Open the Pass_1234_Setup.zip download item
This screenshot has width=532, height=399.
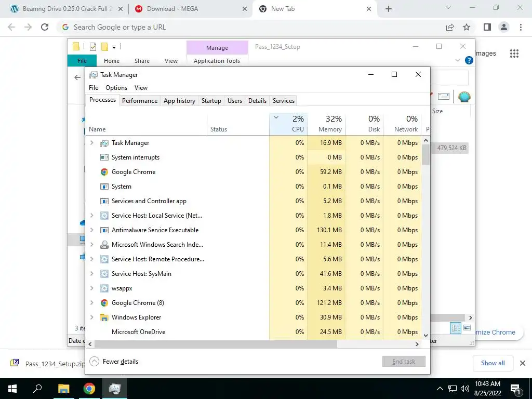[x=48, y=363]
